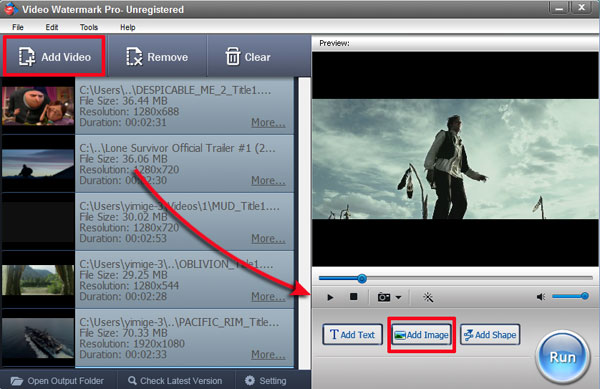This screenshot has width=600, height=389.
Task: Select the PACIFIC_RIM video thumbnail
Action: [x=38, y=338]
